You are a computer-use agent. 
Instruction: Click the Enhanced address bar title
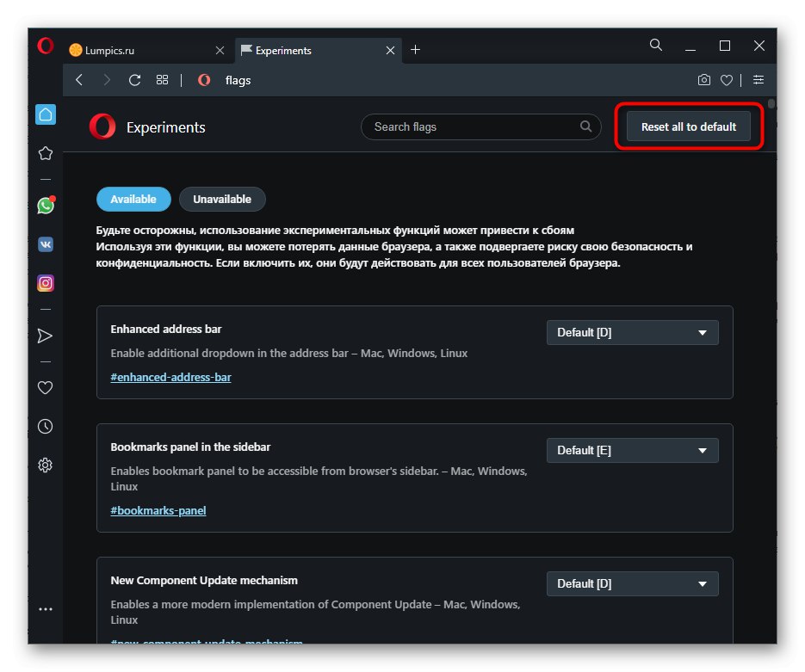[166, 330]
